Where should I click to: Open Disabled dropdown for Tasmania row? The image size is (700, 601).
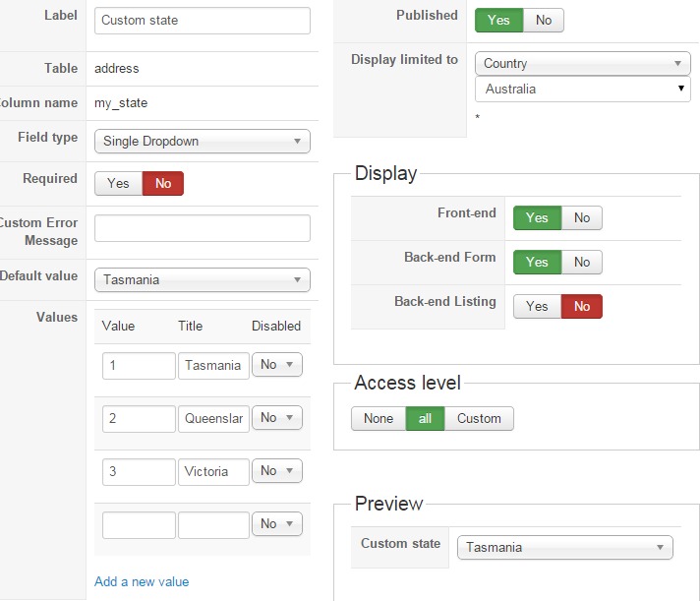pos(276,365)
